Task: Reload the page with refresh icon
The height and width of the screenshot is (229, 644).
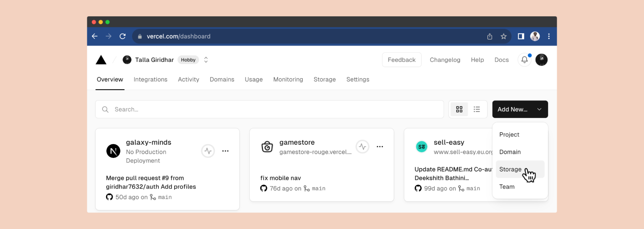Action: pos(123,36)
